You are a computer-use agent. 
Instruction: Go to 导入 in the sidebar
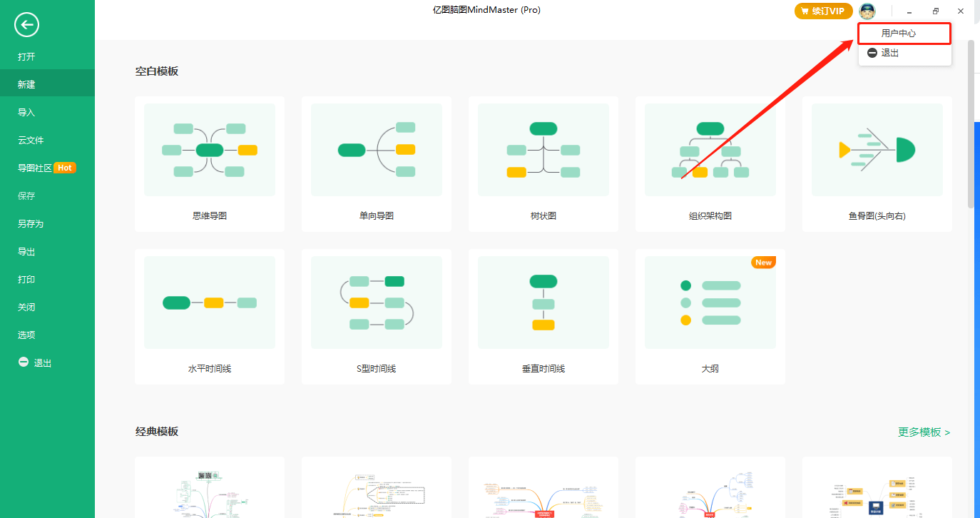47,112
